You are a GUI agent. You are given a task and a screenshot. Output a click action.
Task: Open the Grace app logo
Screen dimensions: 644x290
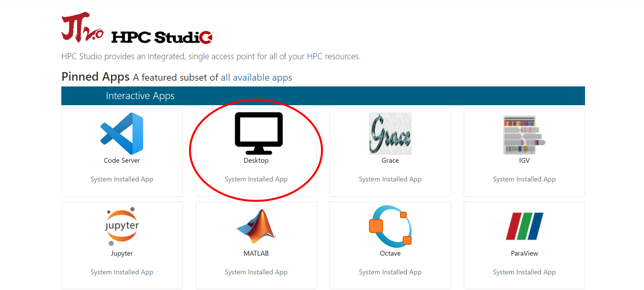click(390, 133)
